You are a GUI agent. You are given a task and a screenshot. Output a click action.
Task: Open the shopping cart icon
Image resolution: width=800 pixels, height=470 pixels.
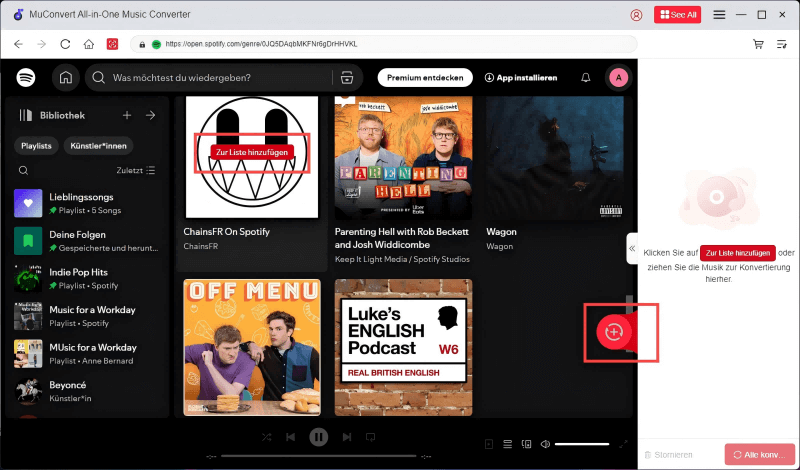pyautogui.click(x=758, y=44)
